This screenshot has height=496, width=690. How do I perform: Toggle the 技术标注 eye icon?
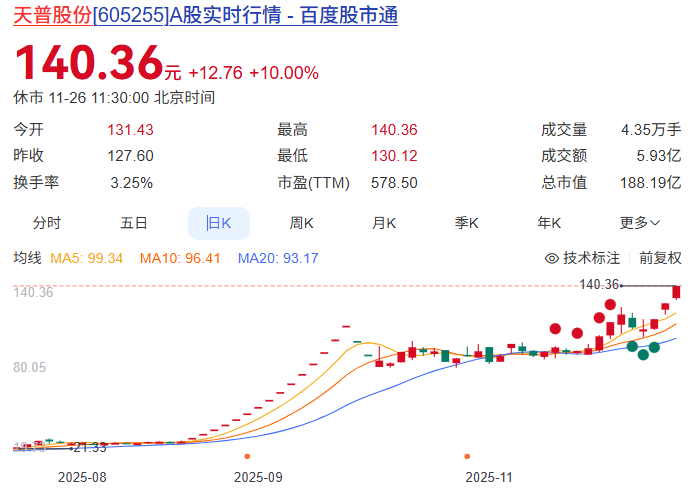click(550, 258)
